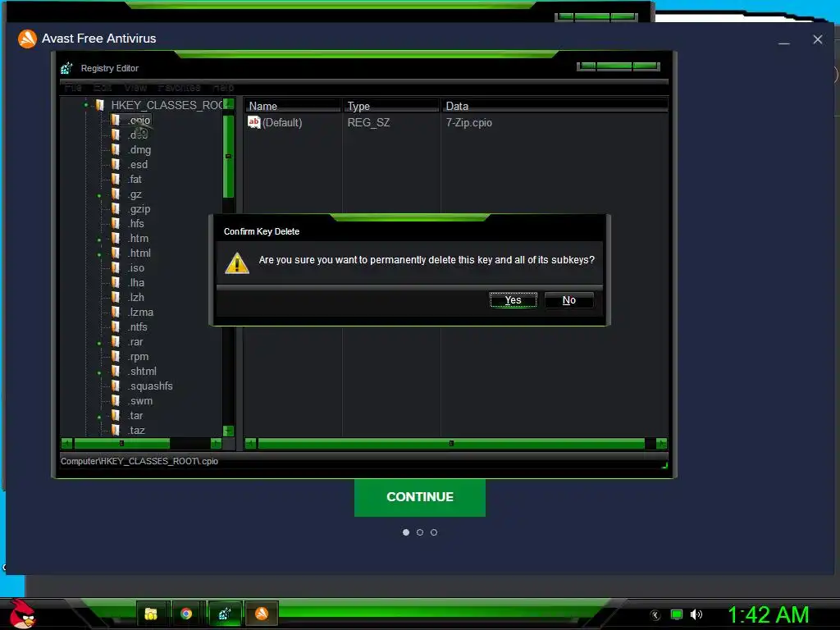Screen dimensions: 840x630
Task: Open the Help menu in Registry Editor
Action: [x=223, y=87]
